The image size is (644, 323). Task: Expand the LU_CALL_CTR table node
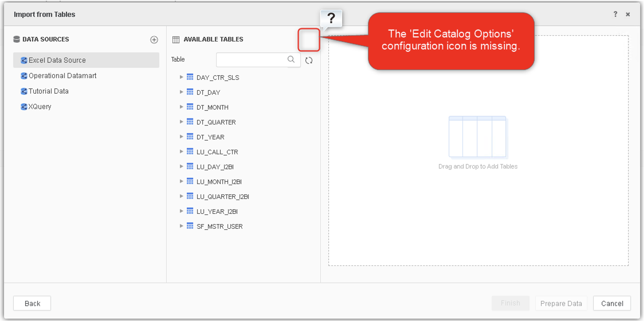click(x=181, y=151)
